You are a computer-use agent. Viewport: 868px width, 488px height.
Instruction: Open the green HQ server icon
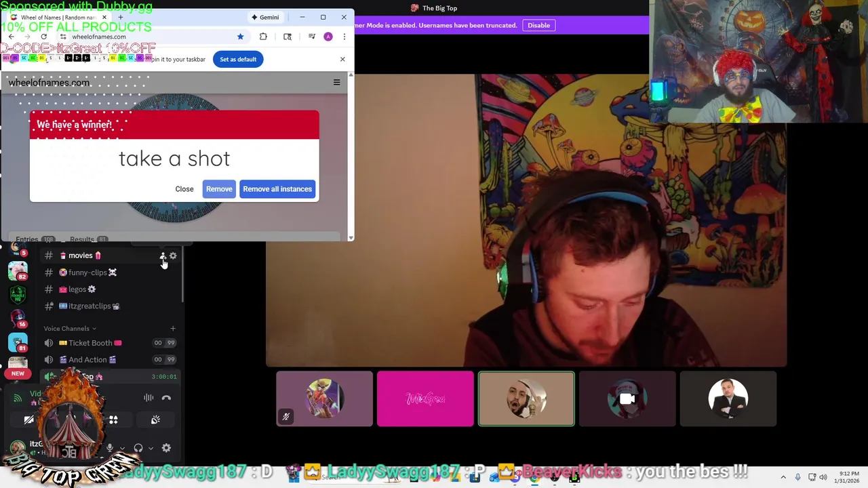18,295
